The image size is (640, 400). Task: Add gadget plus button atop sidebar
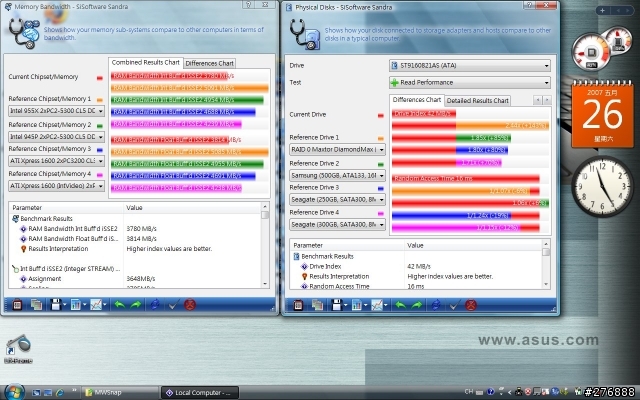point(602,10)
